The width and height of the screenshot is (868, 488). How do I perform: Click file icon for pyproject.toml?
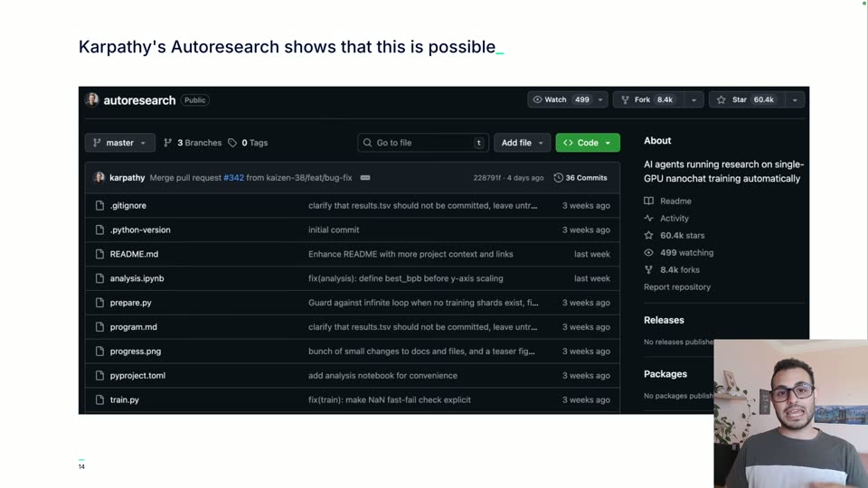pyautogui.click(x=99, y=376)
